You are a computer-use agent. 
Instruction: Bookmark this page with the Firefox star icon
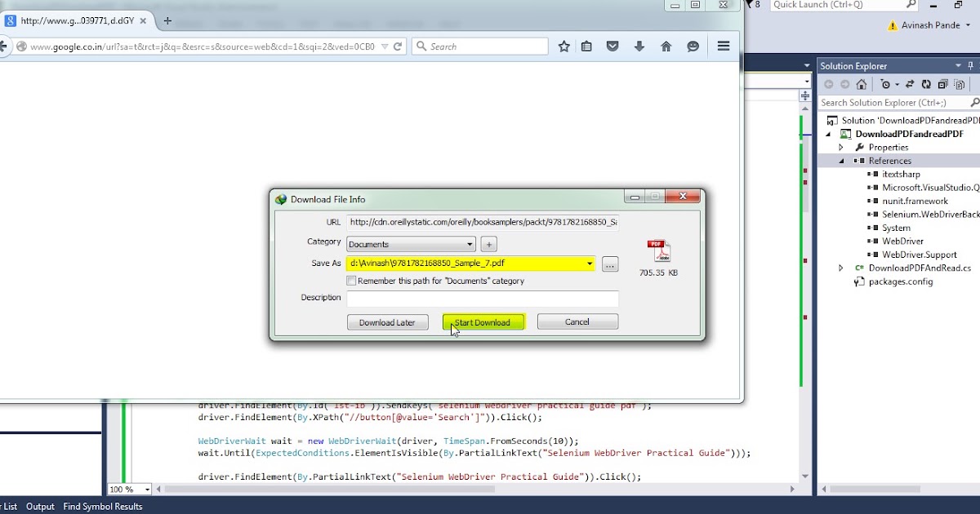click(563, 47)
